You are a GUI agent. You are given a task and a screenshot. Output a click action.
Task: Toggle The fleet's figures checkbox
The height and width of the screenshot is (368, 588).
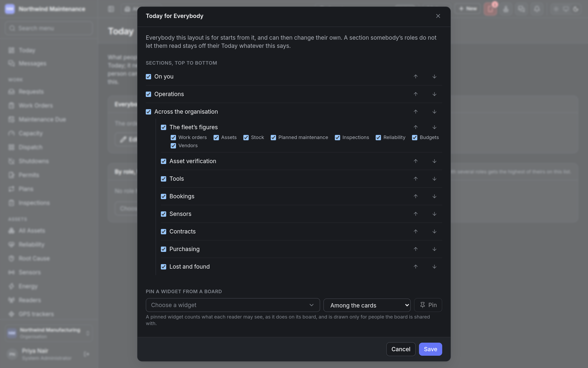pyautogui.click(x=164, y=127)
